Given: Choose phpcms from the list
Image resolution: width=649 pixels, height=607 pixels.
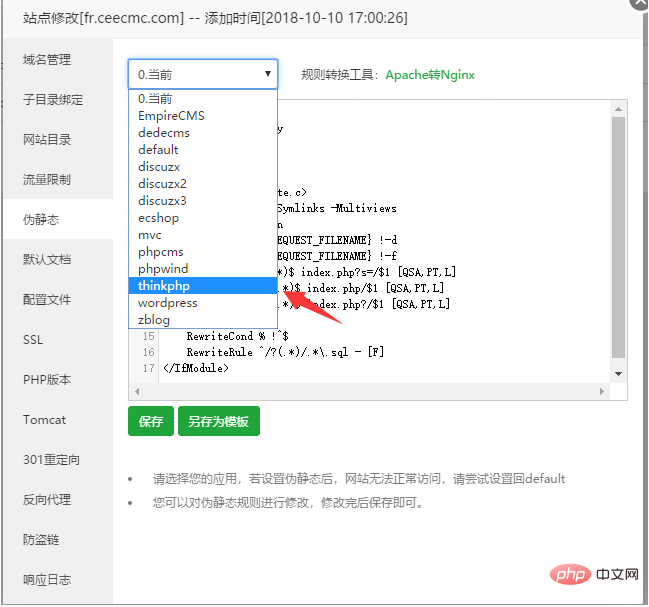Looking at the screenshot, I should (203, 252).
